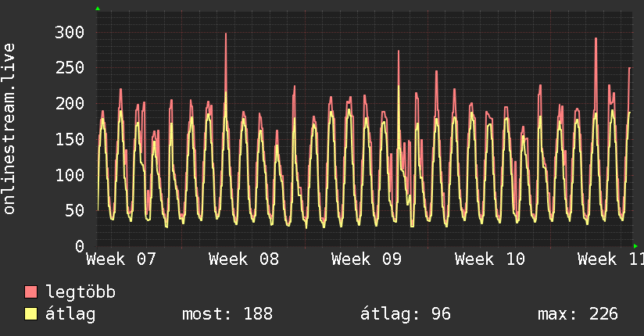Click the 50 value on the y-axis
This screenshot has height=336, width=644.
pos(73,210)
